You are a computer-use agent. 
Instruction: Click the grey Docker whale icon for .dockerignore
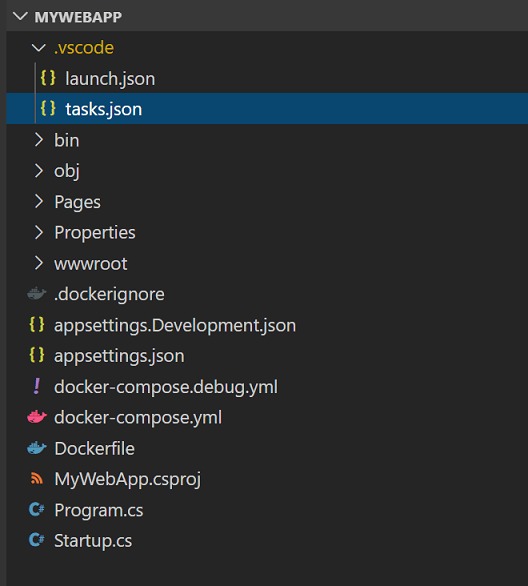(37, 294)
